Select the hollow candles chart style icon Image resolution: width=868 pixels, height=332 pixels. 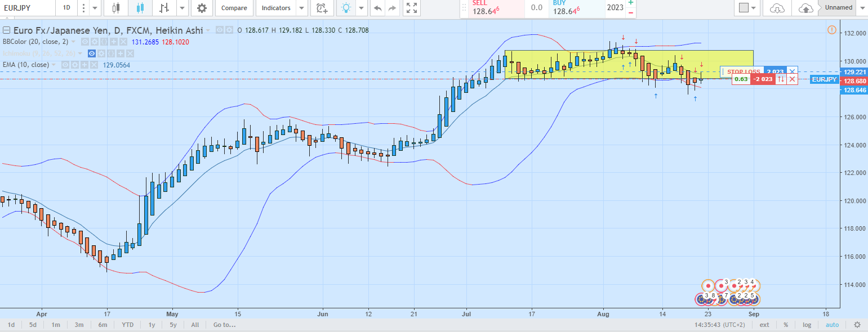(117, 8)
